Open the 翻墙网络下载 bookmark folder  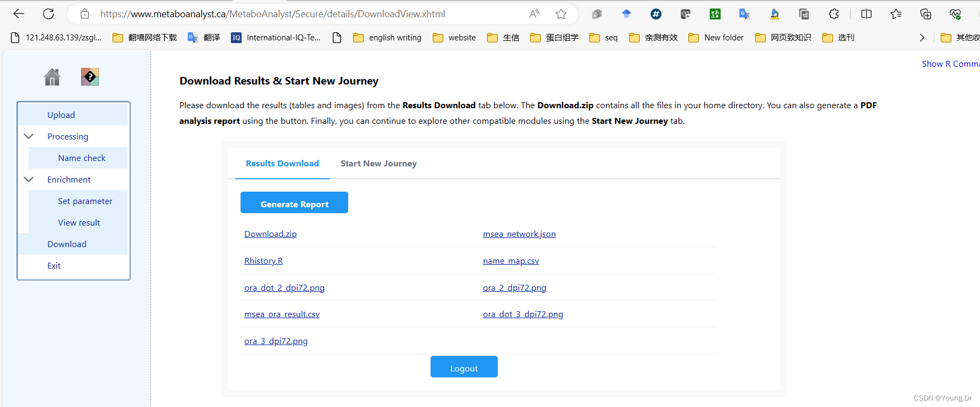145,38
